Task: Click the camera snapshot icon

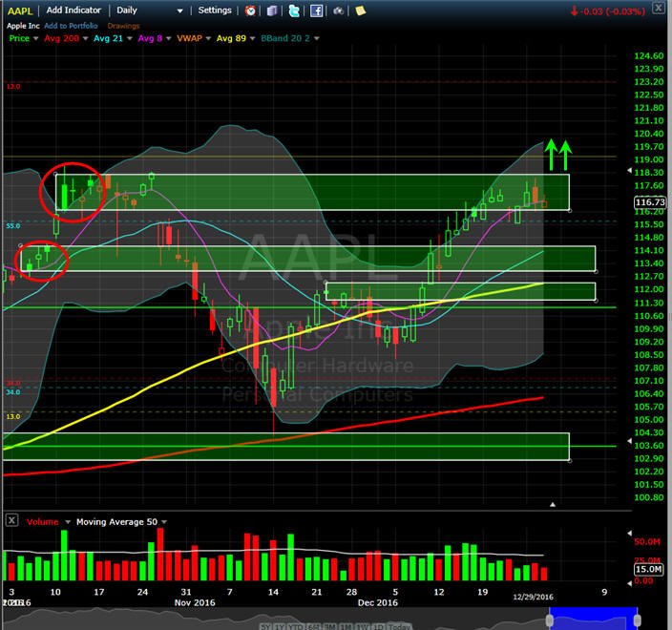Action: tap(339, 10)
